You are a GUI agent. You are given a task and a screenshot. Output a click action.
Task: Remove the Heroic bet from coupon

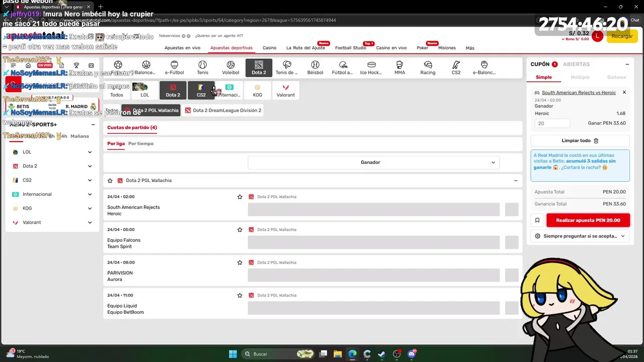(624, 93)
